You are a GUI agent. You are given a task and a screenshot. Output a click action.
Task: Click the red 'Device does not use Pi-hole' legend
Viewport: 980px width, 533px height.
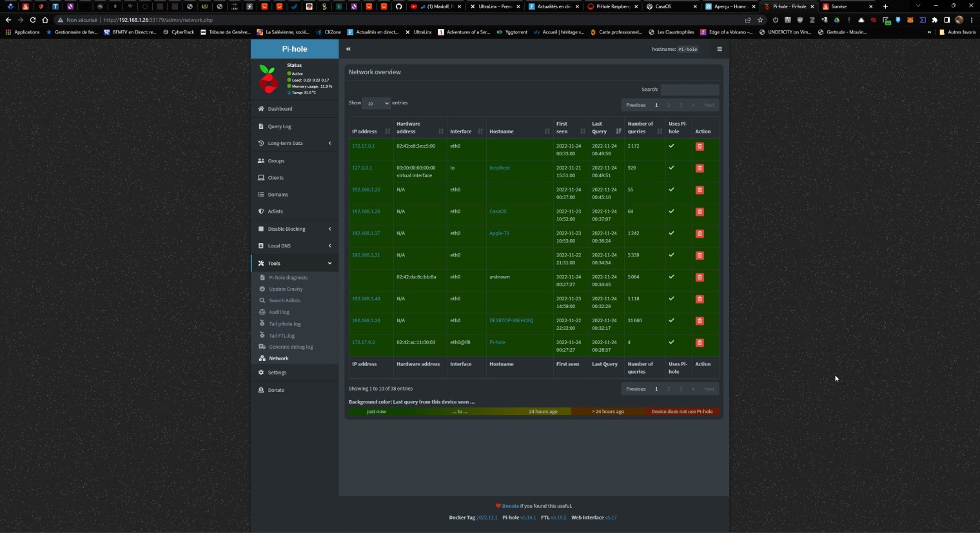pyautogui.click(x=681, y=411)
